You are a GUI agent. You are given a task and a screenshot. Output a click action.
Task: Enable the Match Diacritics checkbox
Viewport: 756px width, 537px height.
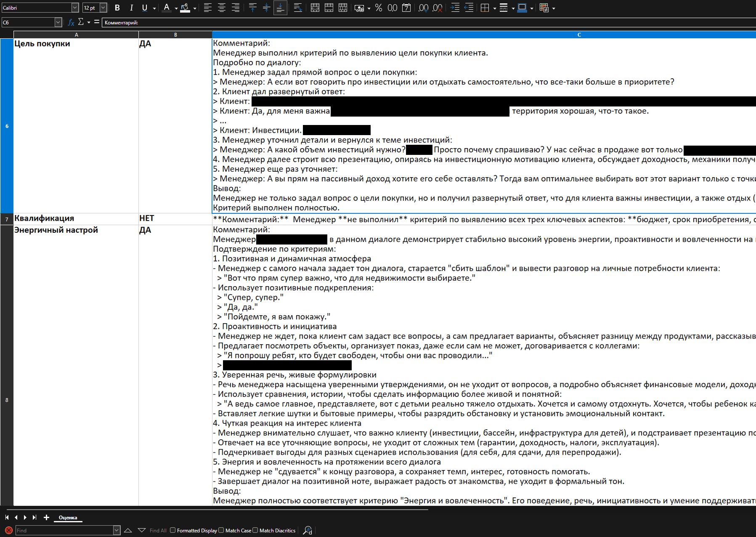click(x=255, y=530)
